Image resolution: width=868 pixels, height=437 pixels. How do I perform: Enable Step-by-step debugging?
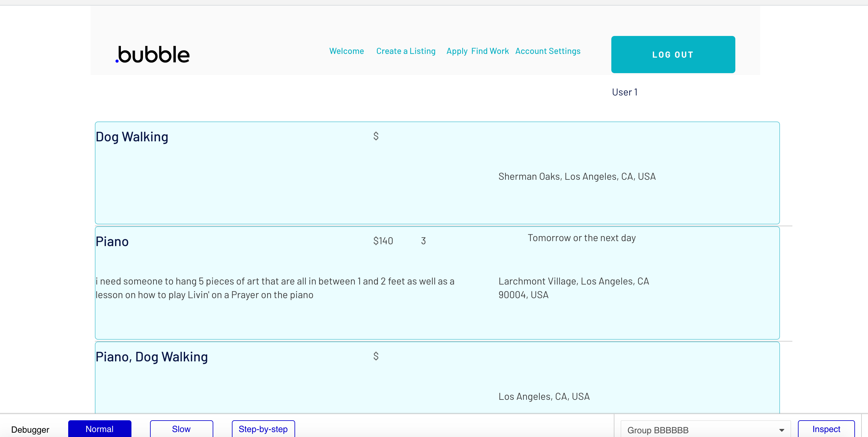(x=263, y=429)
